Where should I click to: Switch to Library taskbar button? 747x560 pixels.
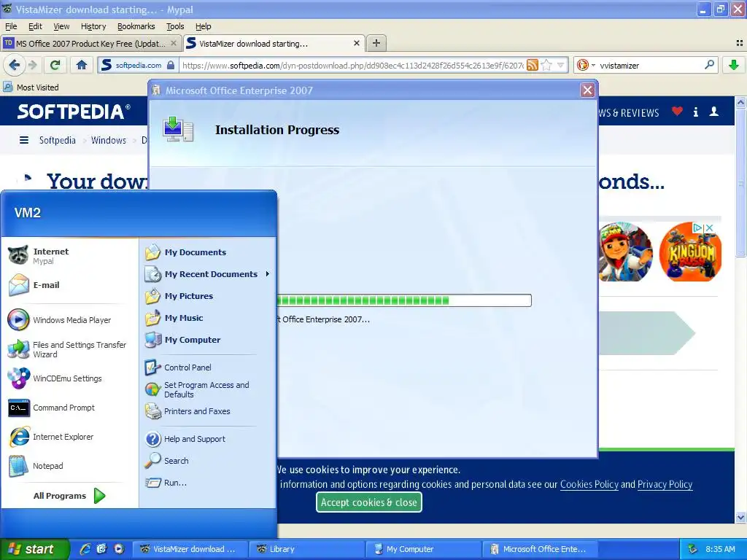(307, 549)
